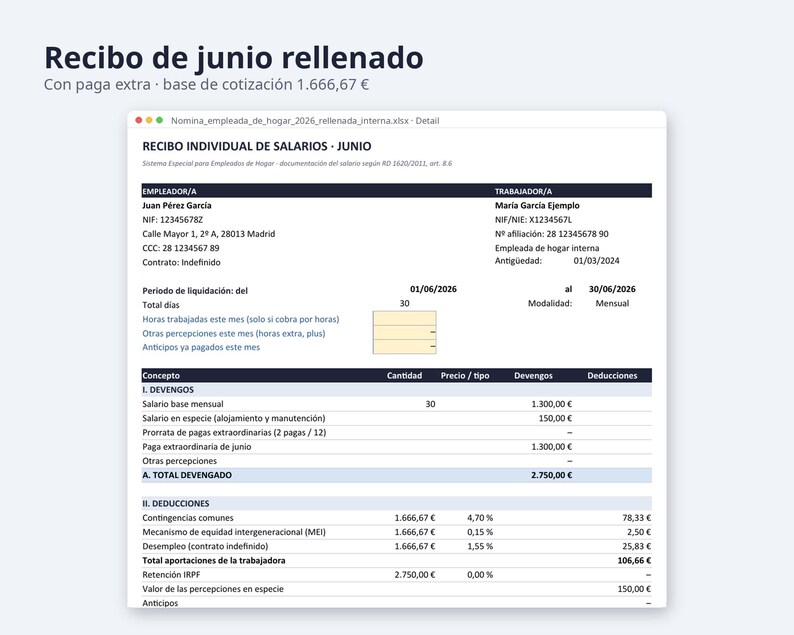Click the 'Salario base mensual' cantidad 30
Screen dimensions: 794x635
point(430,404)
